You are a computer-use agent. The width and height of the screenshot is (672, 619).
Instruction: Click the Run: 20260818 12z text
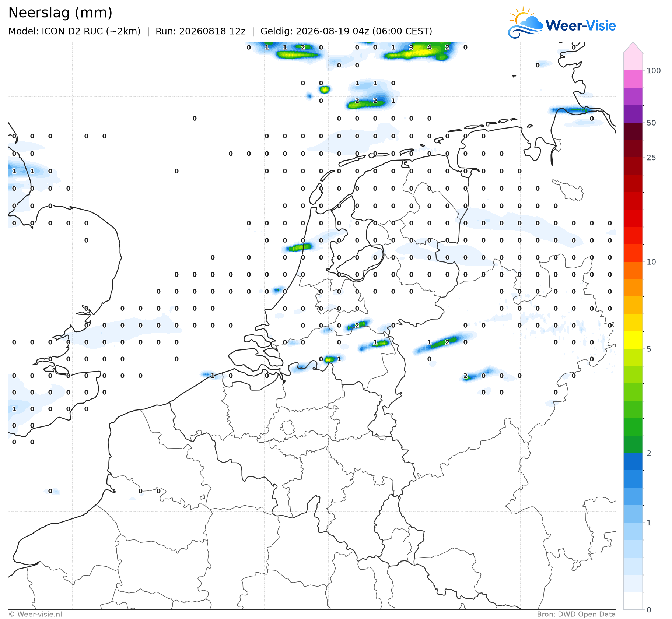200,31
